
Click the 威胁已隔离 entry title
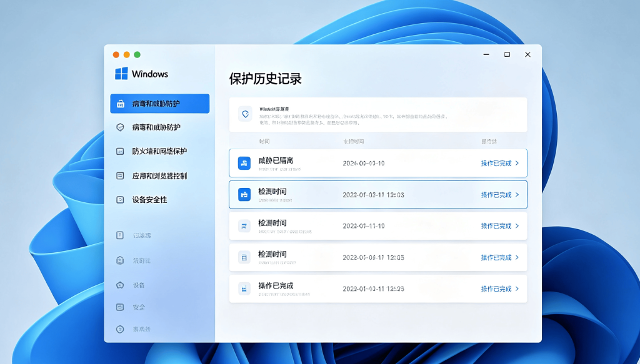276,160
